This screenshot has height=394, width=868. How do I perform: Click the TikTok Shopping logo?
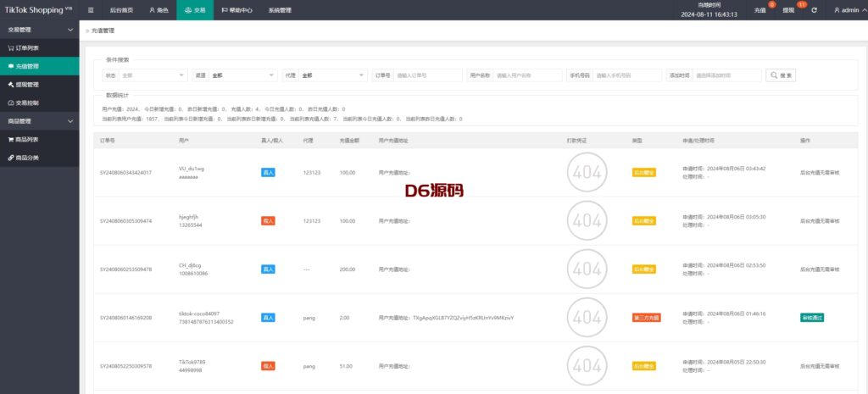point(38,10)
